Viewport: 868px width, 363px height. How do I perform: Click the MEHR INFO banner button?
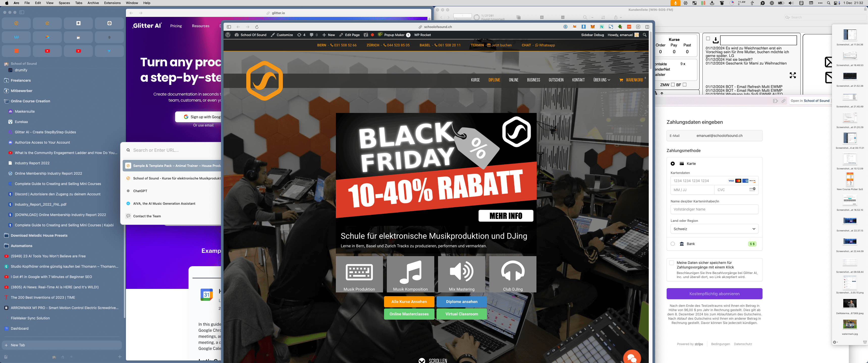point(506,216)
